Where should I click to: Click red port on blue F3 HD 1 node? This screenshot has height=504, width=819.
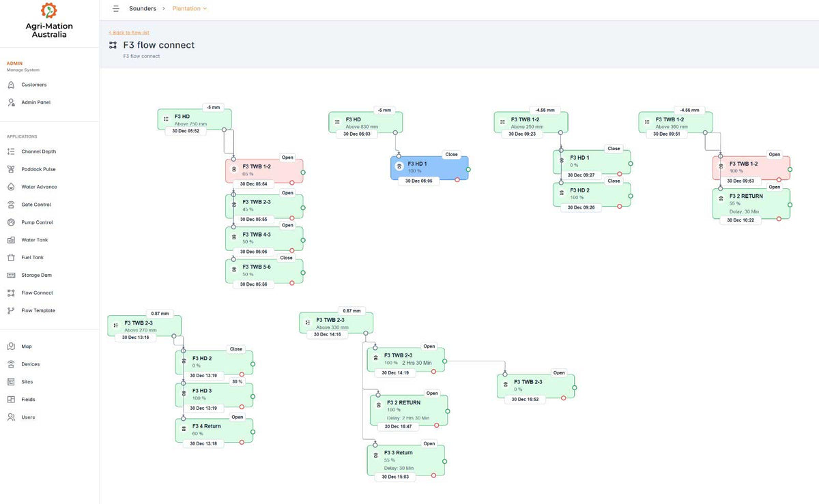(x=457, y=179)
